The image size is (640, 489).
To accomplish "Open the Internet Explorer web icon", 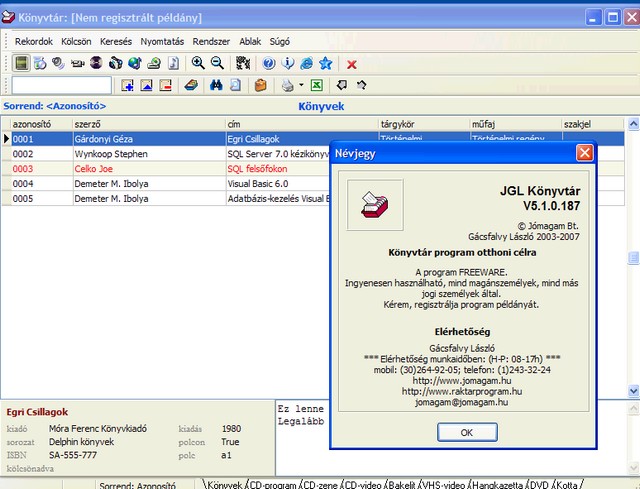I will [307, 63].
